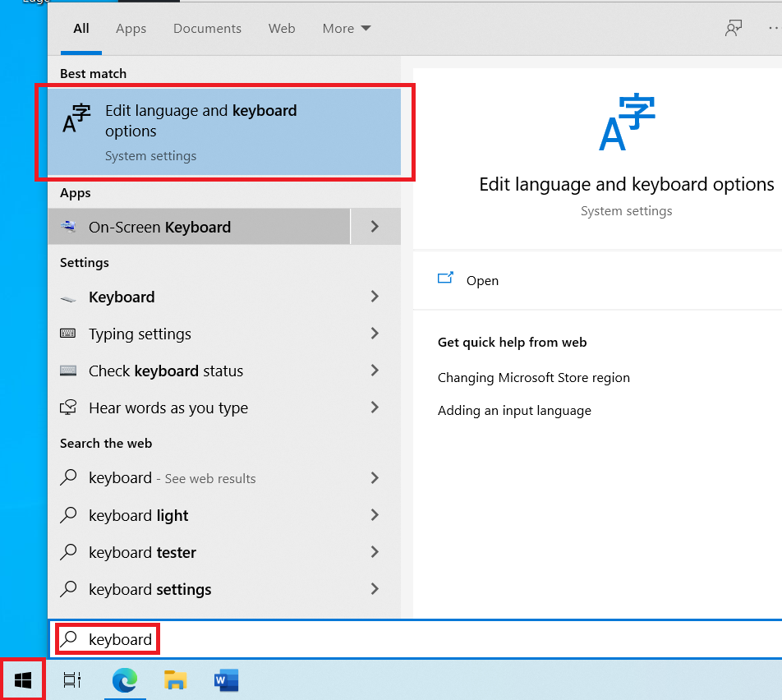The width and height of the screenshot is (782, 700).
Task: Click the large language icon in preview pane
Action: coord(627,123)
